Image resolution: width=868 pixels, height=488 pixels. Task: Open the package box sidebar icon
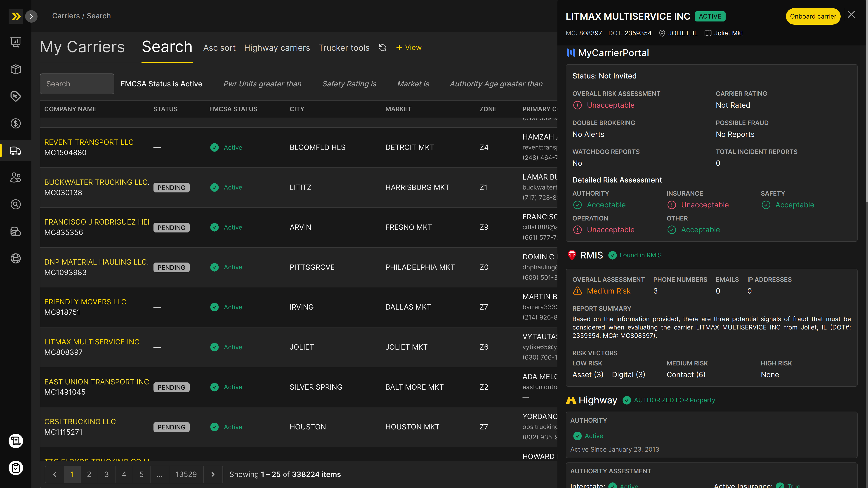pos(16,69)
